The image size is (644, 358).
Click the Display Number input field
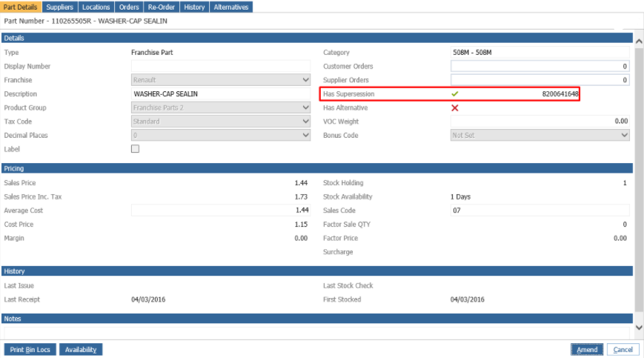tap(221, 67)
